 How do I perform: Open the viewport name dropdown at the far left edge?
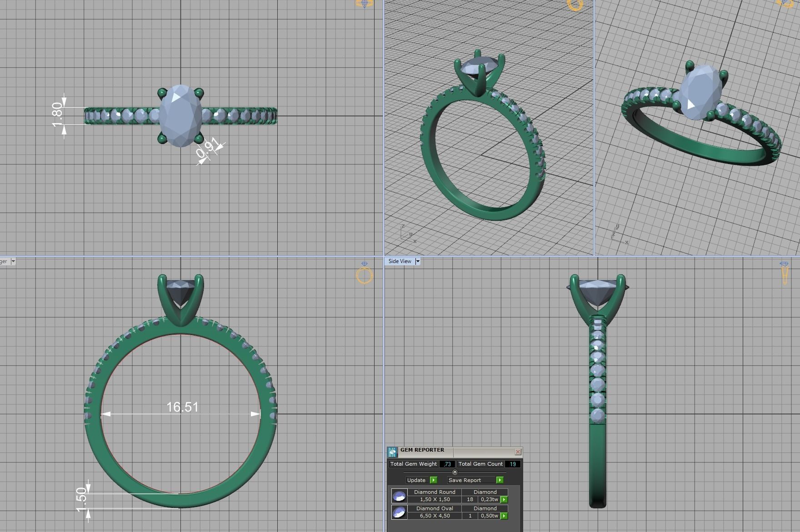13,261
